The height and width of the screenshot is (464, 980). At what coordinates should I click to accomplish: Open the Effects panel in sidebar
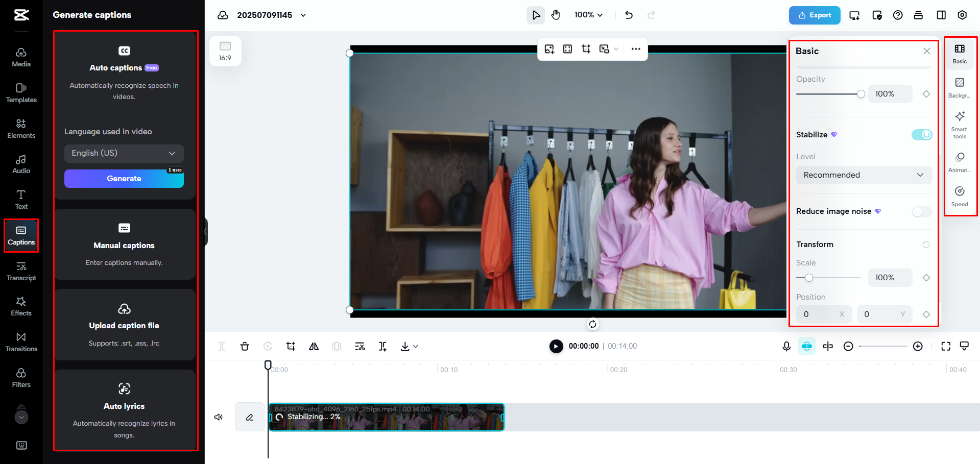point(21,306)
